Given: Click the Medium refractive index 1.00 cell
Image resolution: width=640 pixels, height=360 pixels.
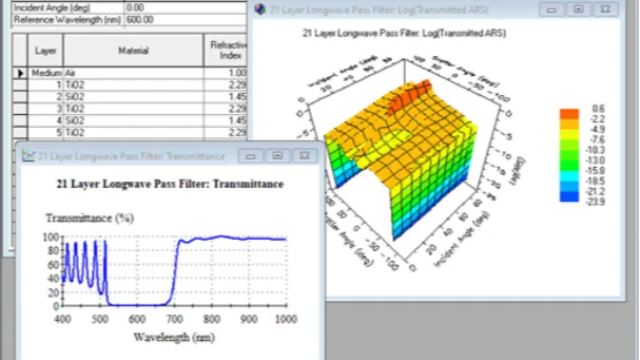Looking at the screenshot, I should click(x=225, y=73).
